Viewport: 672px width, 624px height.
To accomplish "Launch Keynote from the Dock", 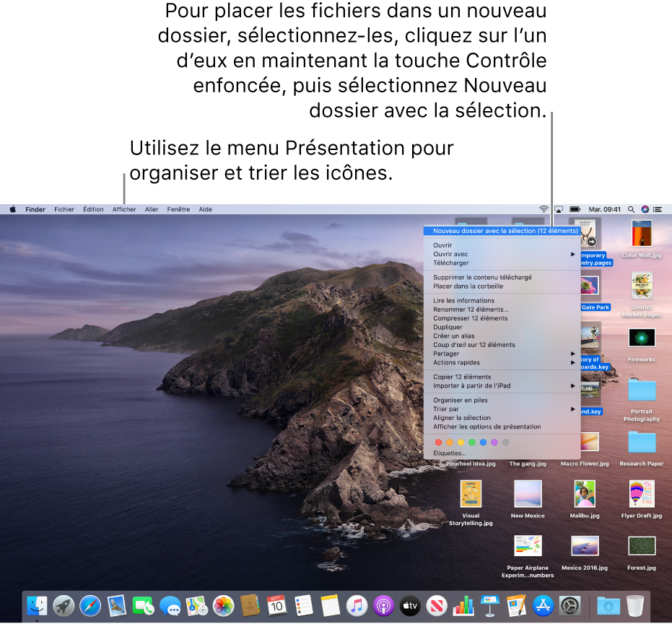I will 490,606.
